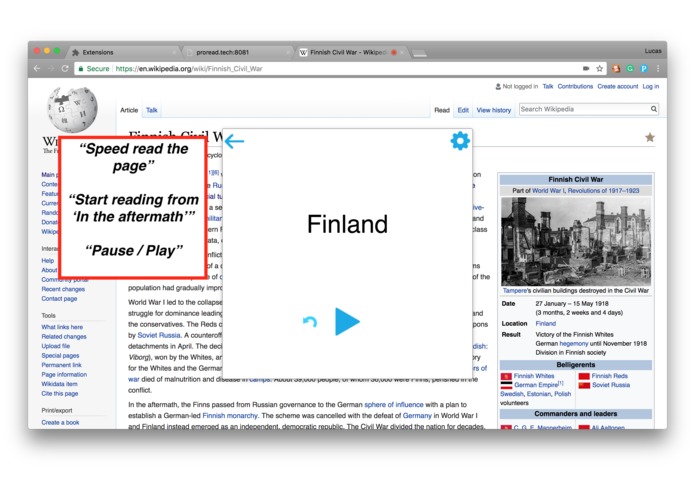Select the Article tab
The height and width of the screenshot is (494, 695).
[129, 110]
